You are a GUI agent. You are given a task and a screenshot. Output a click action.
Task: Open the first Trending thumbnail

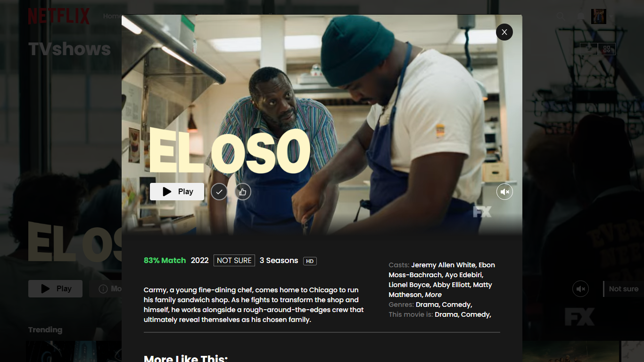74,351
